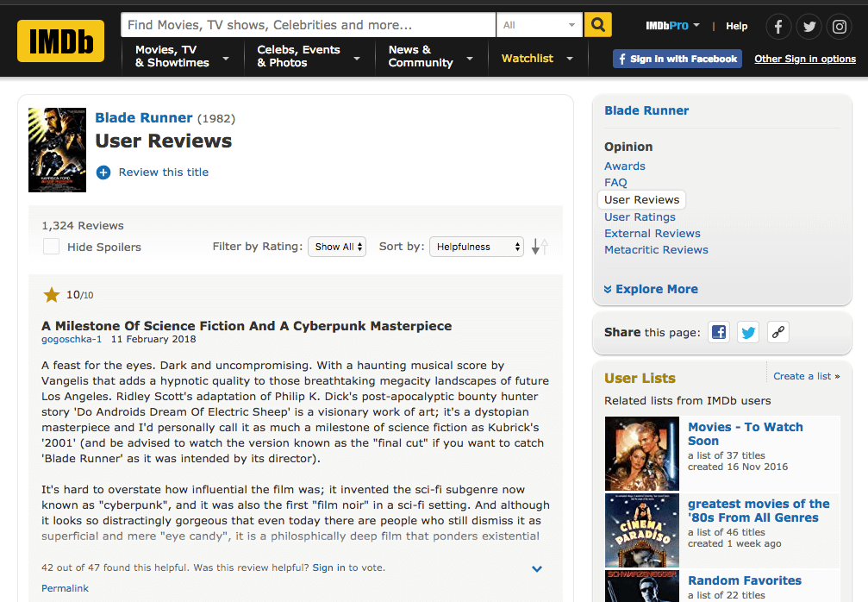
Task: Open the Movies, TV & Showtimes menu
Action: pyautogui.click(x=182, y=56)
